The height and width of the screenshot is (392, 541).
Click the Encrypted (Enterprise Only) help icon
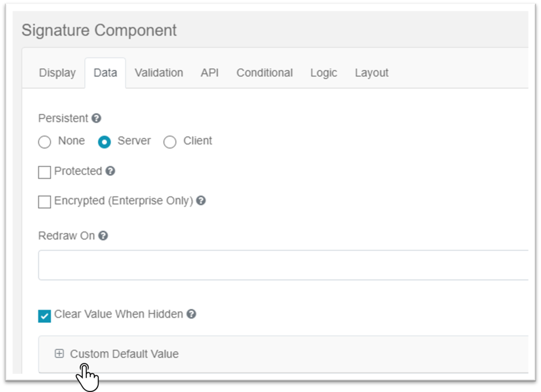(201, 201)
